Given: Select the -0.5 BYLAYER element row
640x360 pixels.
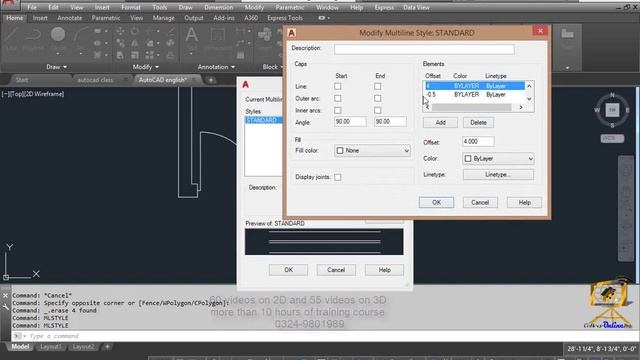Looking at the screenshot, I should pos(474,95).
